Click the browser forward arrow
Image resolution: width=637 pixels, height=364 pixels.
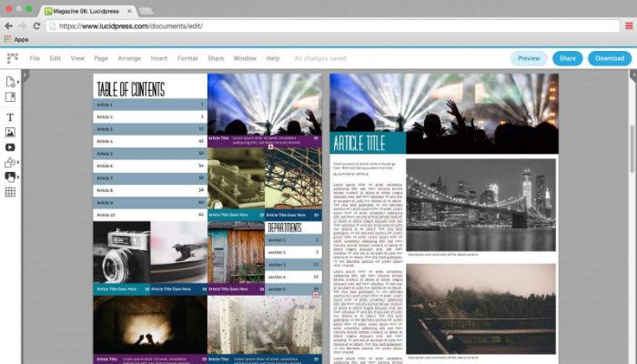coord(23,26)
